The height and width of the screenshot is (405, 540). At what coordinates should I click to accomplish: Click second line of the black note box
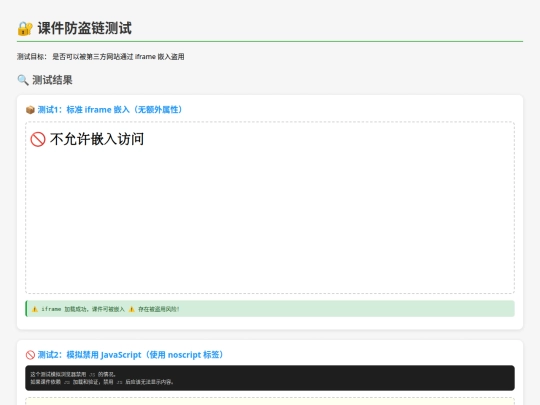click(x=102, y=382)
